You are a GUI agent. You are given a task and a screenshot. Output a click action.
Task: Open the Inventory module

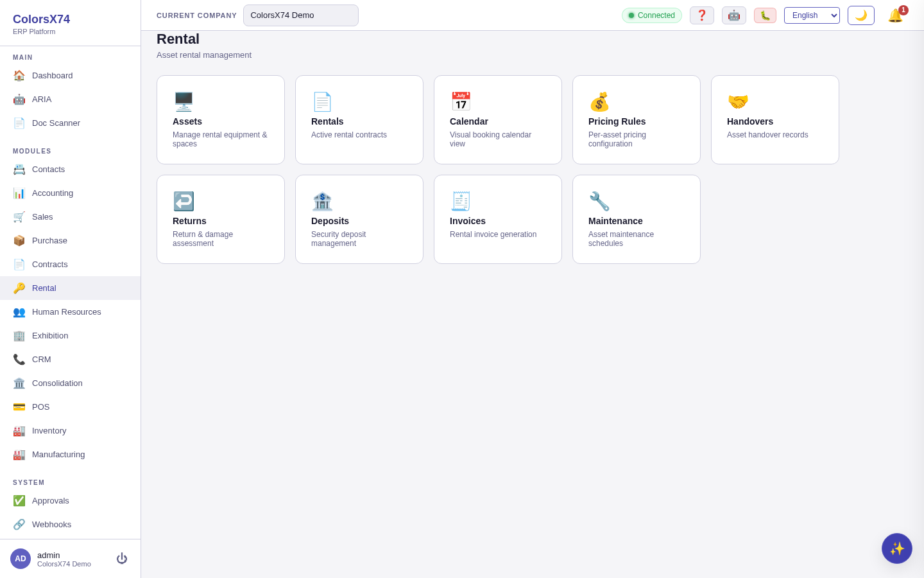pos(71,430)
